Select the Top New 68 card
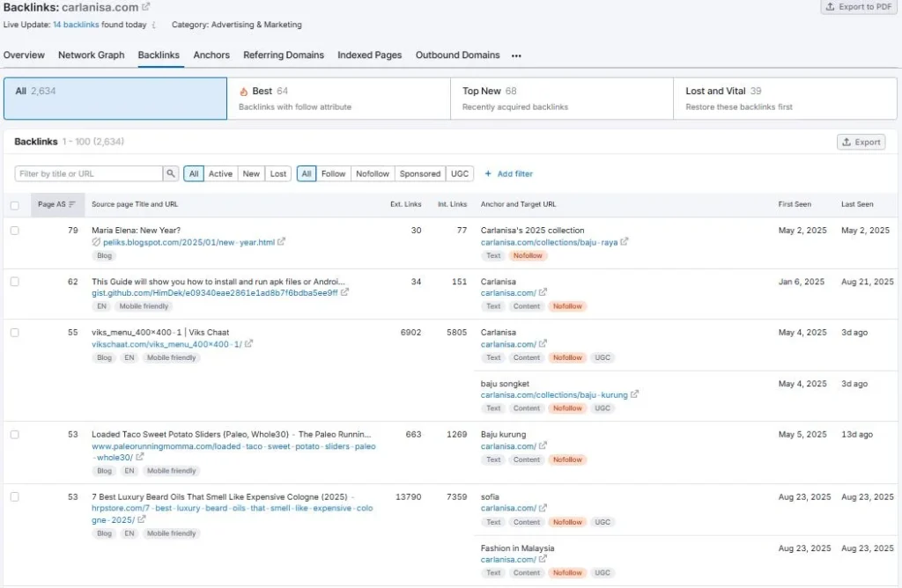 [x=561, y=99]
